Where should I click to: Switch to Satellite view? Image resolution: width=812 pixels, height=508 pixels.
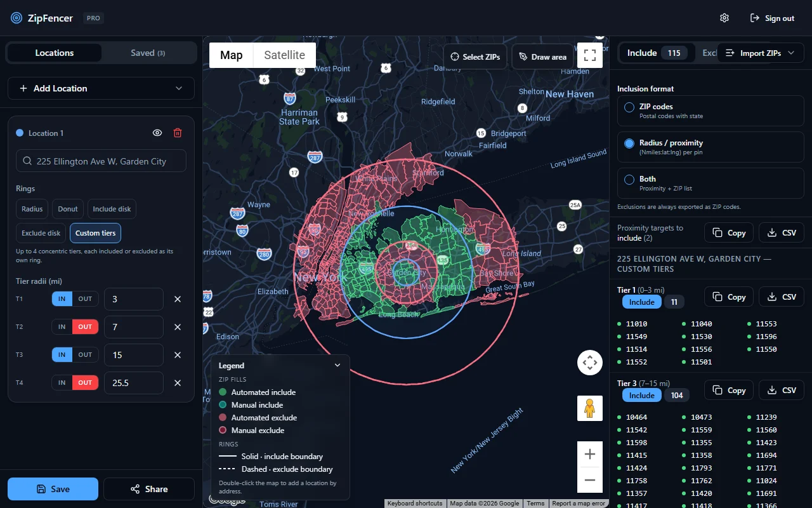(x=285, y=55)
